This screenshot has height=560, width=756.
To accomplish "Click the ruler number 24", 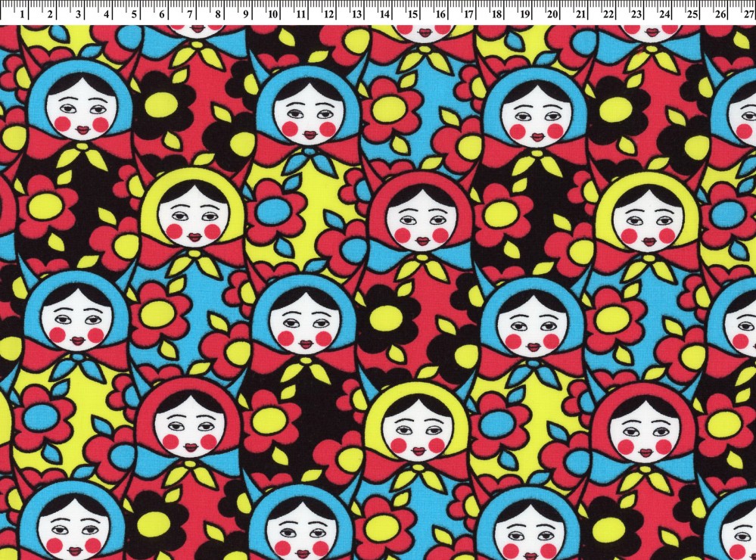I will [x=664, y=14].
